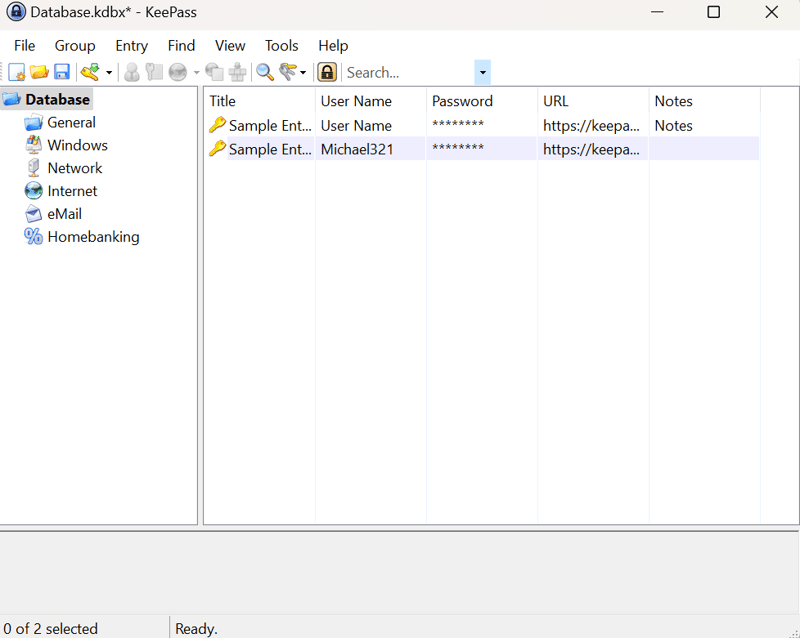The height and width of the screenshot is (638, 800).
Task: Open the File menu
Action: [x=24, y=45]
